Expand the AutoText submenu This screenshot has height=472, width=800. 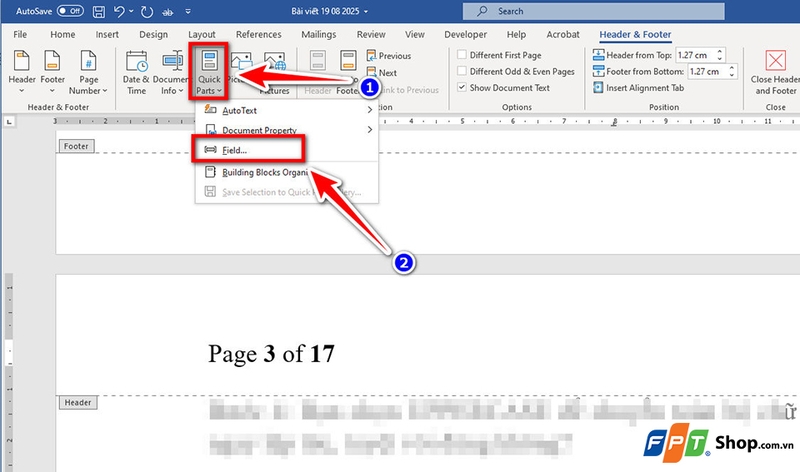pos(287,110)
